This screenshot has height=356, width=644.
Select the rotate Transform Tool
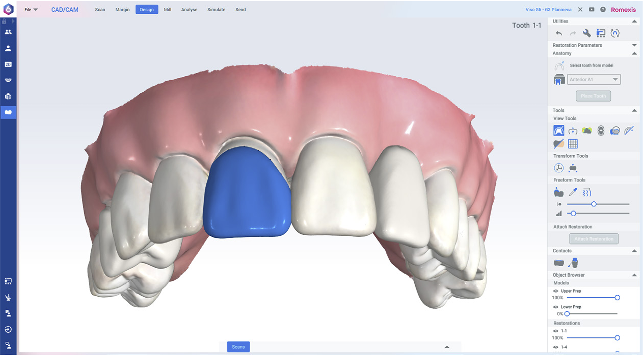pyautogui.click(x=558, y=167)
